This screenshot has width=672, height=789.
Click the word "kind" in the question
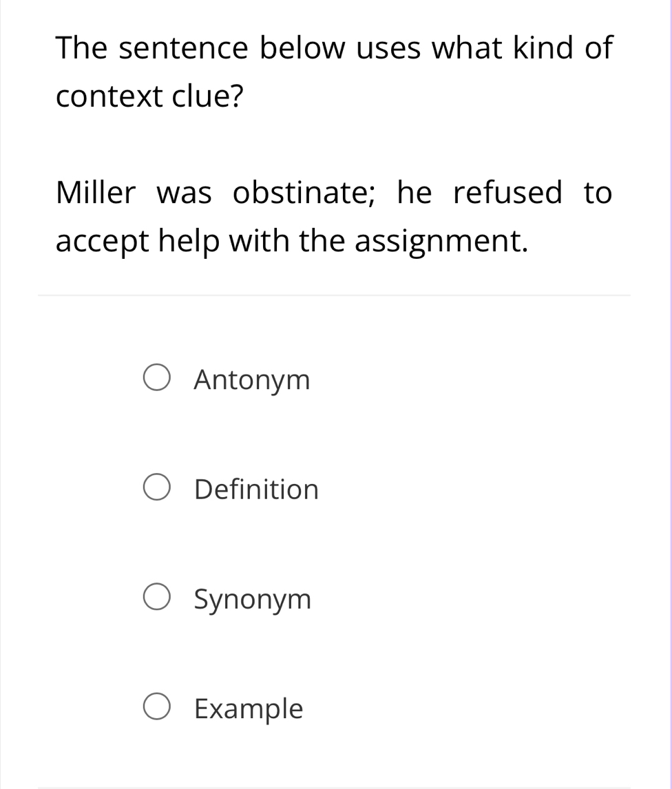pos(538,48)
